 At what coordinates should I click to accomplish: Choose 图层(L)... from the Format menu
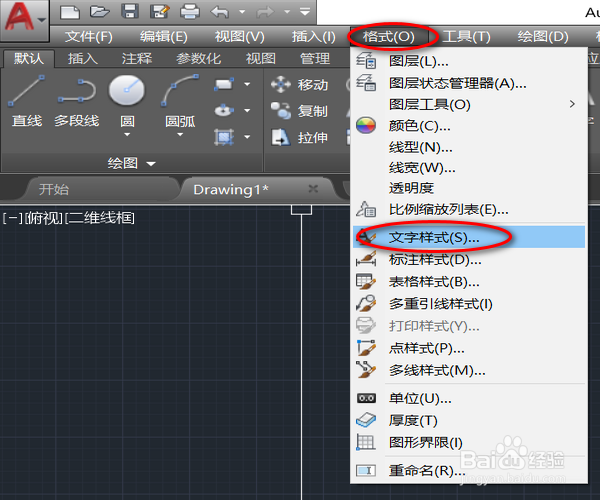point(469,60)
